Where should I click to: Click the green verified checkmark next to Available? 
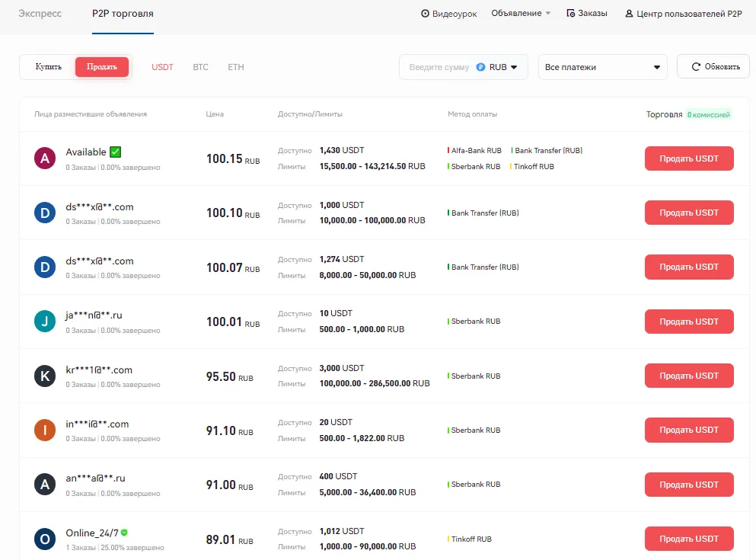(x=115, y=152)
